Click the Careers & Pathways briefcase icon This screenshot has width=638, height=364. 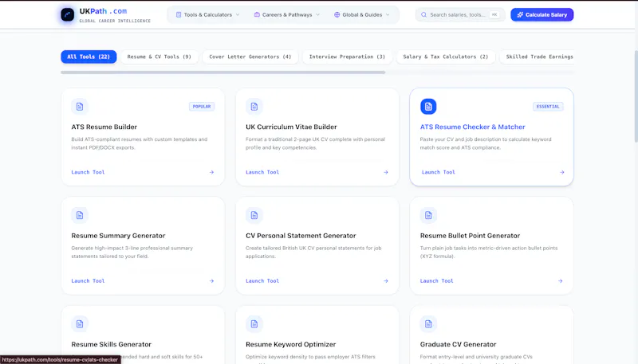pos(257,14)
